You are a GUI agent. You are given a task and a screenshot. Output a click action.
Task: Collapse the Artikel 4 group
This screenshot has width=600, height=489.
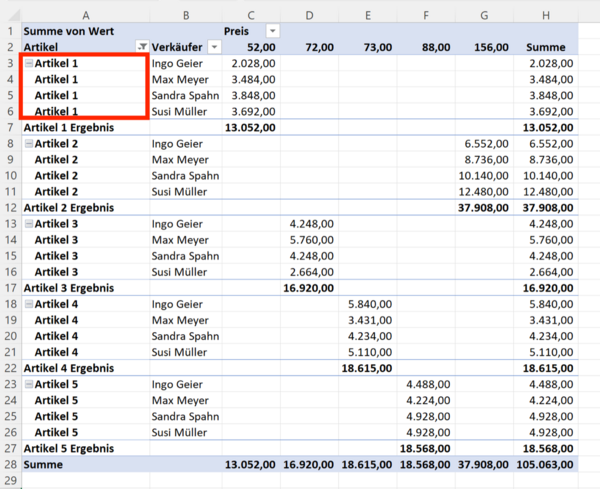[29, 304]
